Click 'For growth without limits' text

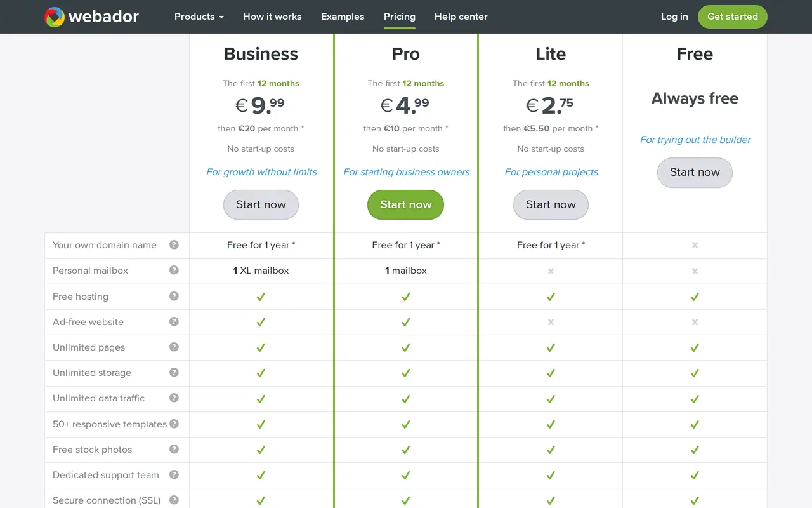(261, 172)
